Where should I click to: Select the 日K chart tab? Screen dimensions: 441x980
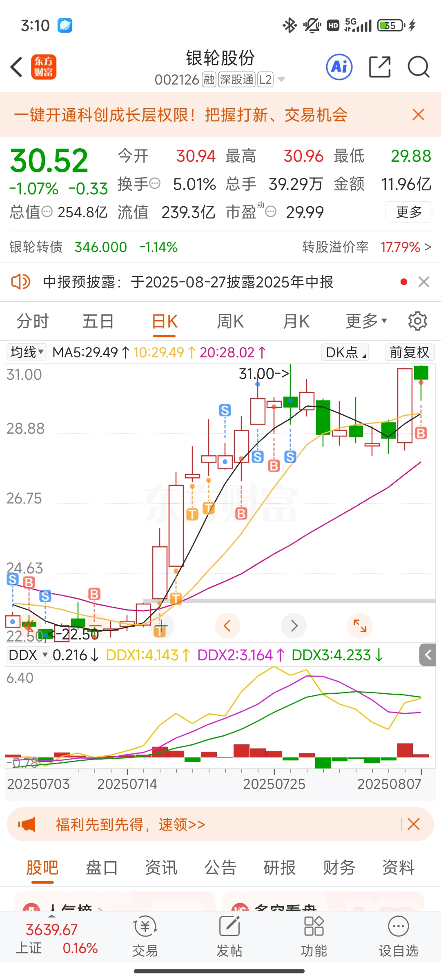click(165, 321)
